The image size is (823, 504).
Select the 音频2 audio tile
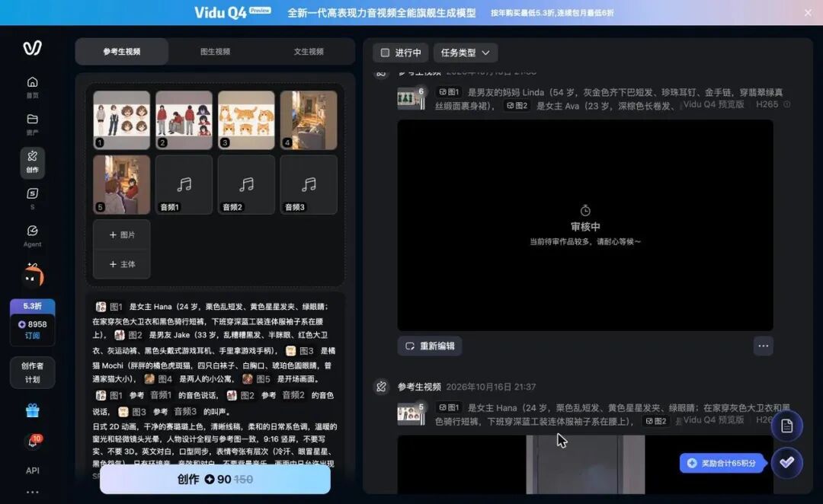coord(246,184)
